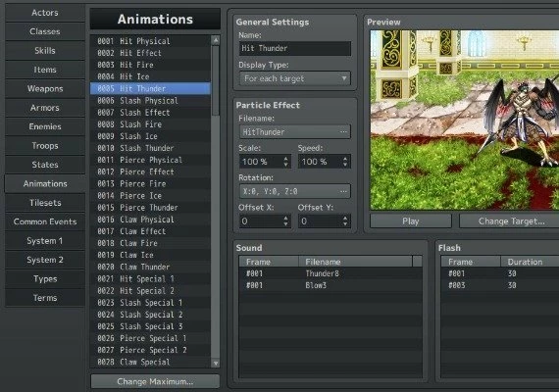The width and height of the screenshot is (559, 392).
Task: Increase the Offset X value
Action: [286, 219]
